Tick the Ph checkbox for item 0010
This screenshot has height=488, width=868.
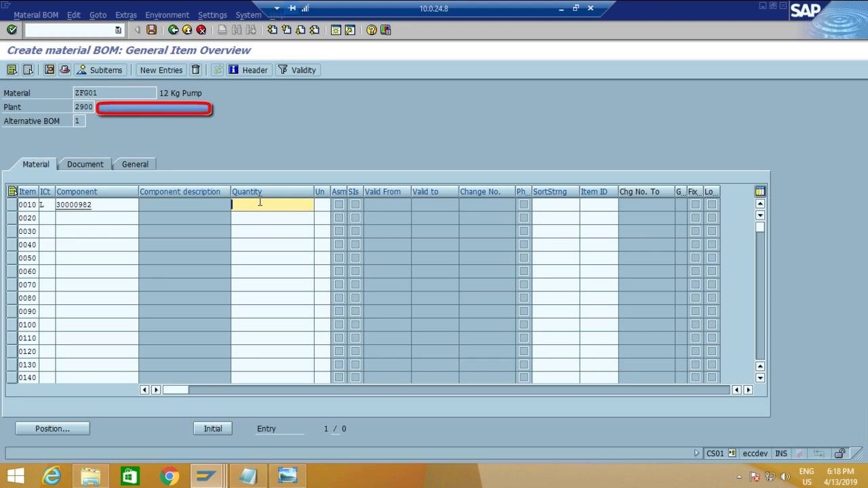pos(524,205)
